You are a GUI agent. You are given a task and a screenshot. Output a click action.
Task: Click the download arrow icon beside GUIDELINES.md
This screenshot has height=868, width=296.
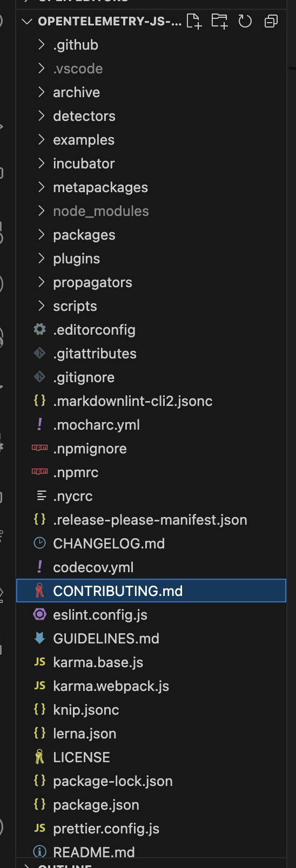pyautogui.click(x=39, y=638)
